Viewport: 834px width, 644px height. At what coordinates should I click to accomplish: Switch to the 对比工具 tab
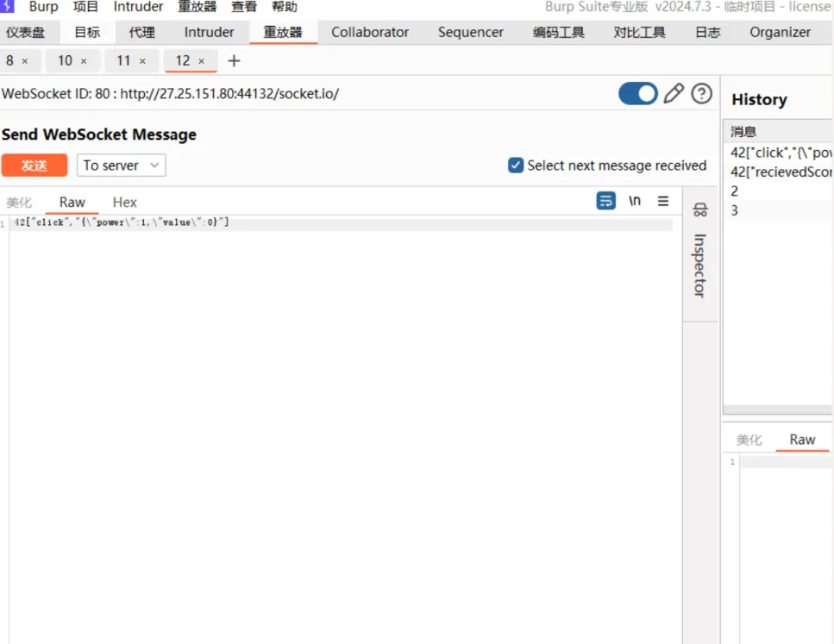click(x=639, y=33)
